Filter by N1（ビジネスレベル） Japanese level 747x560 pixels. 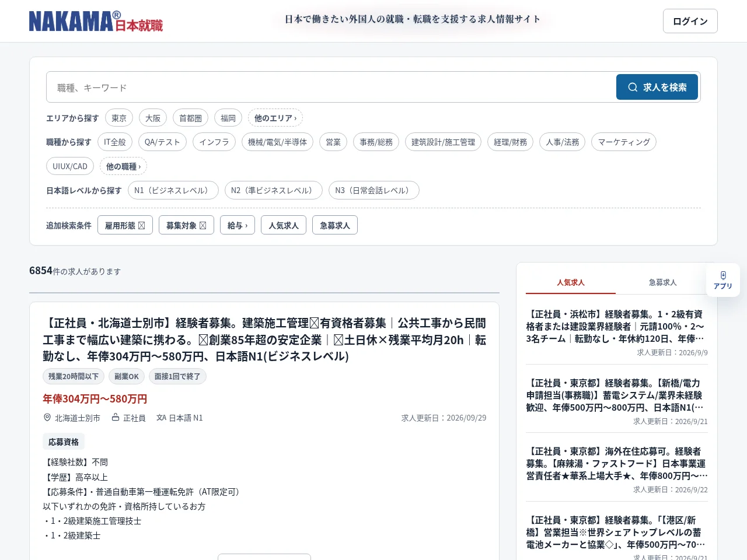click(x=173, y=190)
